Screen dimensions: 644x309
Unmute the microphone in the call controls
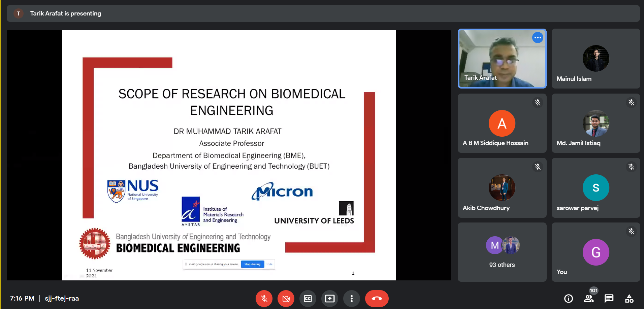pos(264,299)
